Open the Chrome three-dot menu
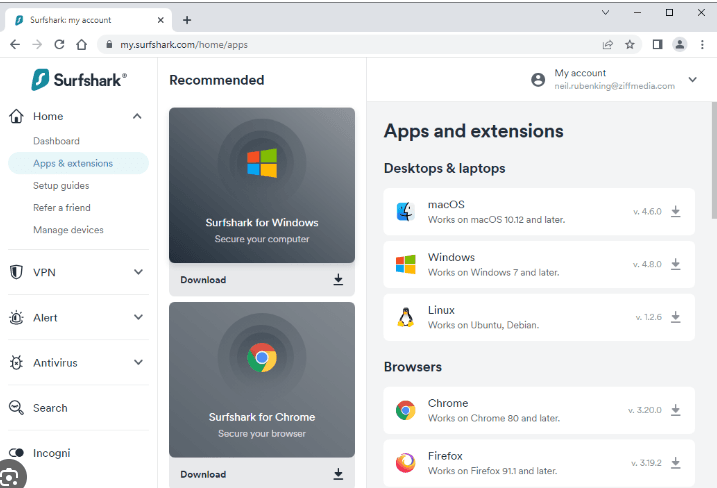Screen dimensions: 717x488 click(702, 44)
